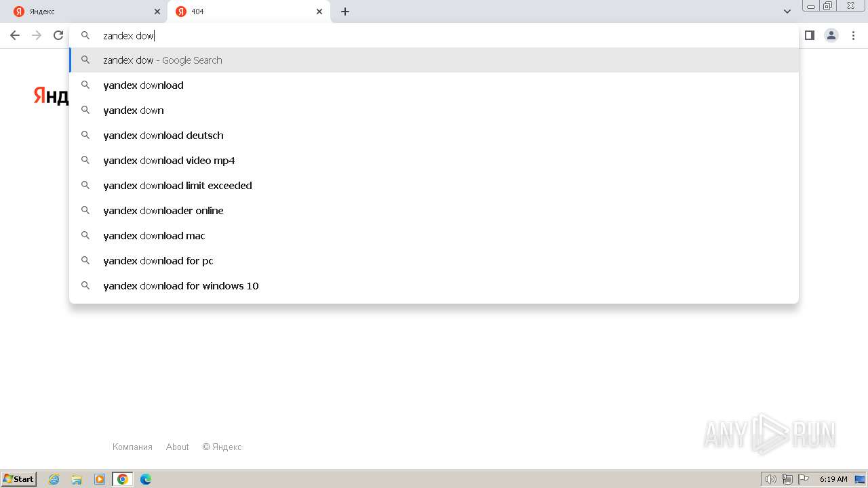
Task: Click the Yandex logo on the page
Action: [51, 96]
